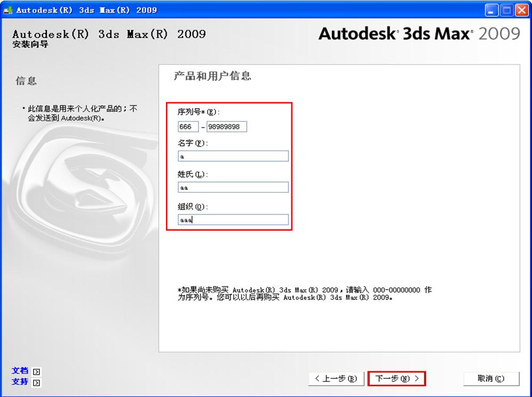Close the 3ds Max installer window
The width and height of the screenshot is (532, 397).
[522, 10]
